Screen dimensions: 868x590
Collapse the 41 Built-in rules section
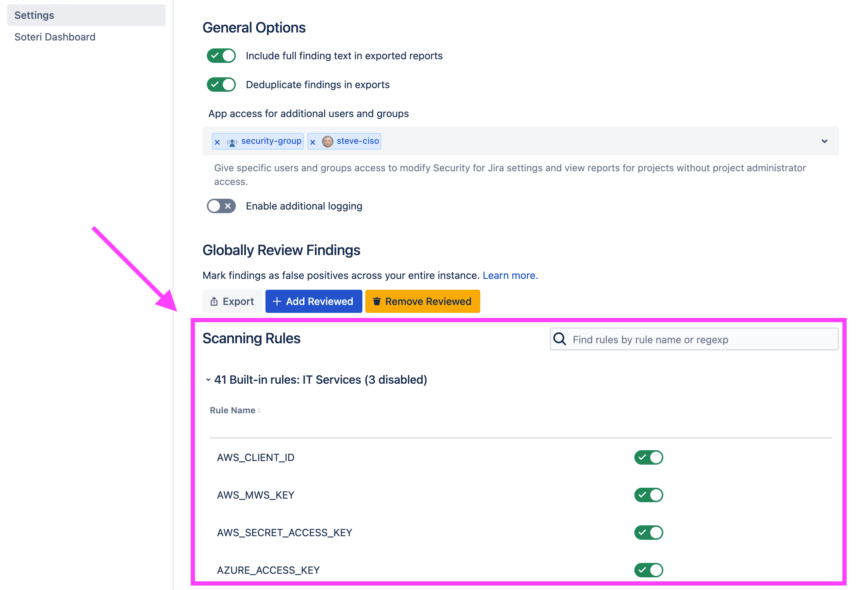pos(208,379)
